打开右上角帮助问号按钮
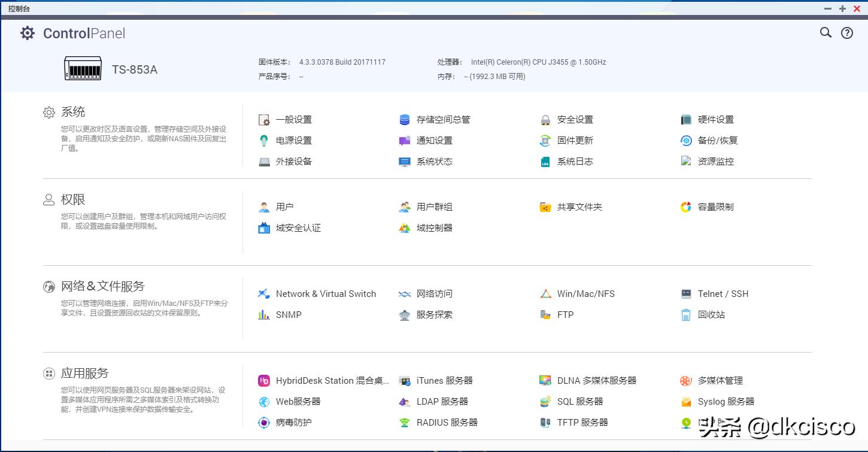The height and width of the screenshot is (452, 868). pyautogui.click(x=846, y=33)
